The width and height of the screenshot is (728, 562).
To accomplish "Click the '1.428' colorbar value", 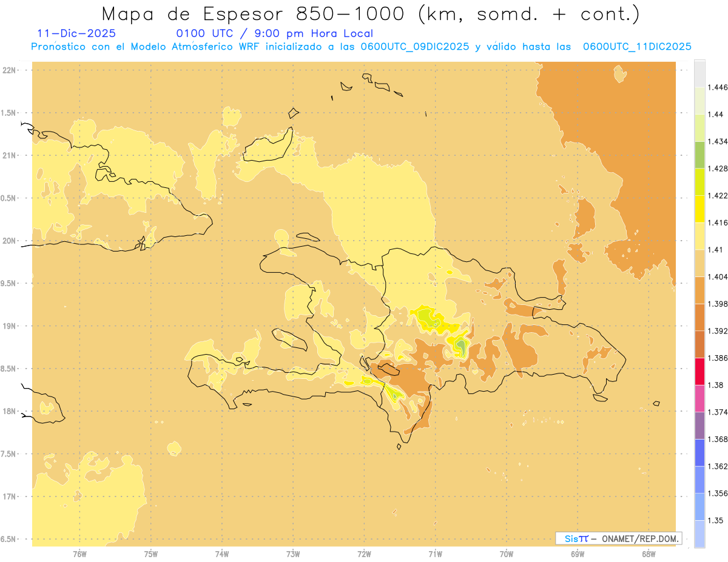I will tap(719, 169).
